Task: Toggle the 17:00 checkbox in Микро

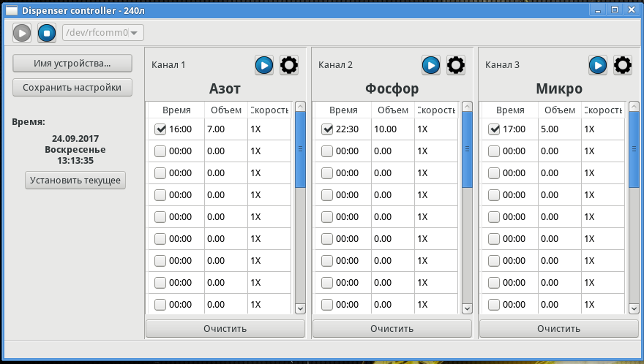Action: click(x=495, y=129)
